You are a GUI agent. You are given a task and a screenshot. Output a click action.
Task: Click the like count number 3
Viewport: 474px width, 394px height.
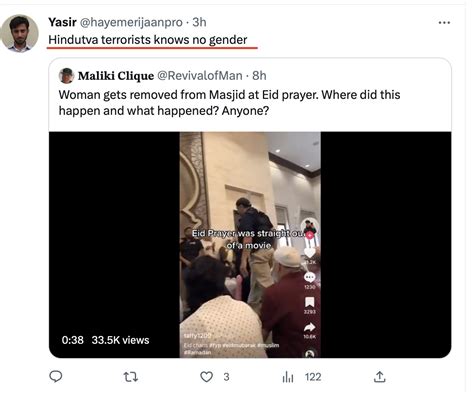coord(226,377)
